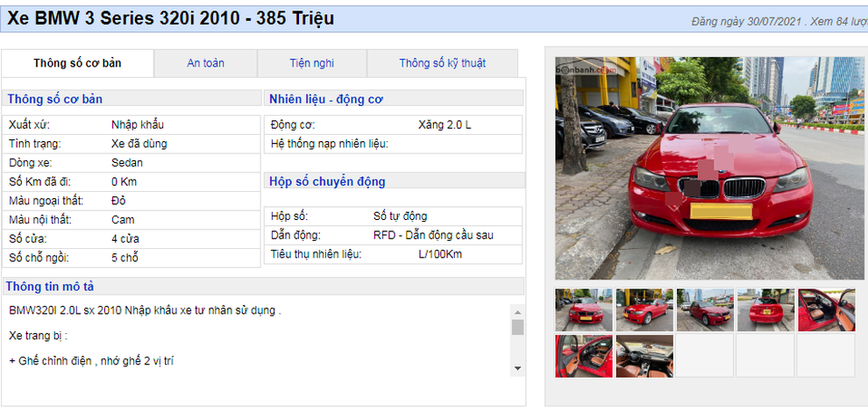Click the Đỏ exterior color value

click(118, 201)
